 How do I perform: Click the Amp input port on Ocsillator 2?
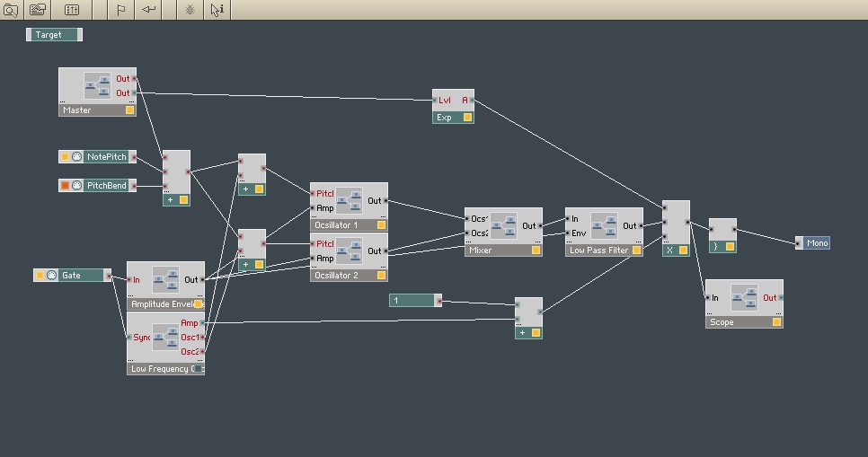(x=313, y=259)
